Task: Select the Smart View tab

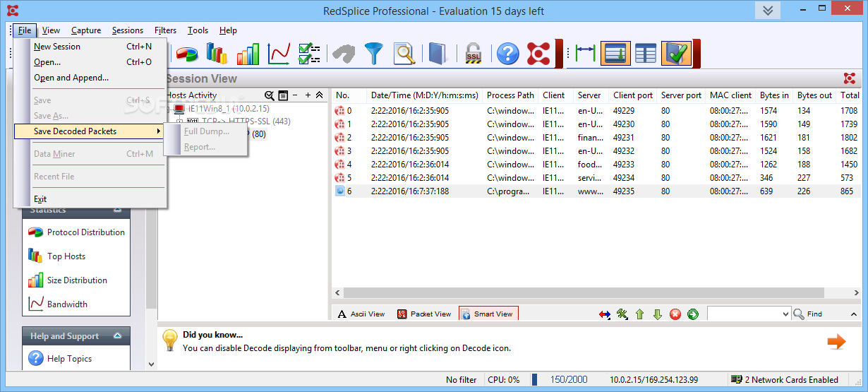Action: point(488,314)
